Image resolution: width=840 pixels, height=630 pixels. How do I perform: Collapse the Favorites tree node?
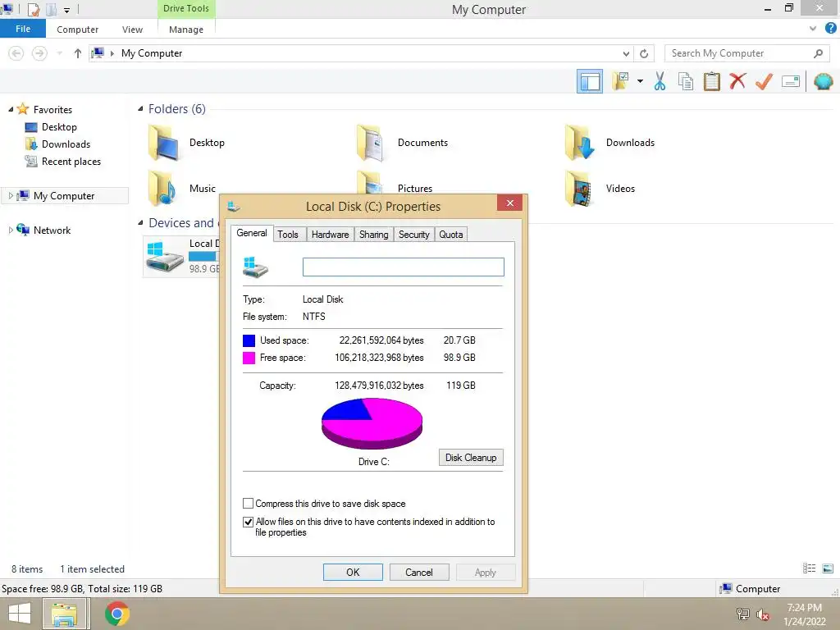pyautogui.click(x=11, y=109)
